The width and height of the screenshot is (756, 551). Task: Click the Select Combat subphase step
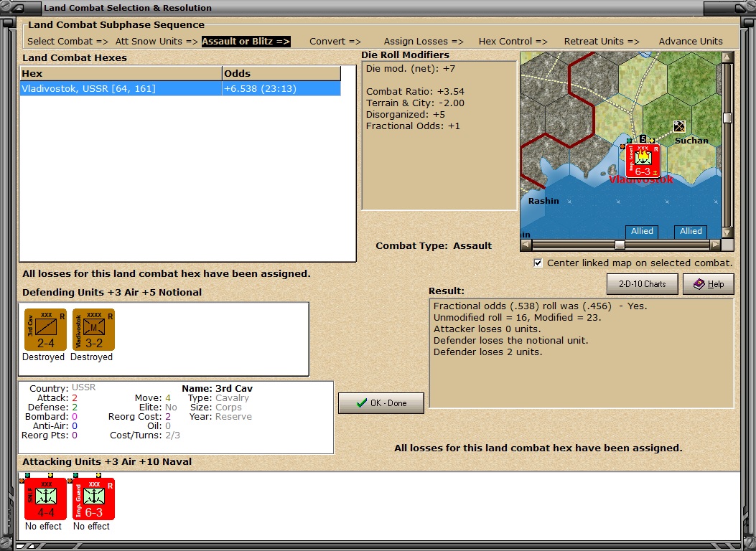68,42
